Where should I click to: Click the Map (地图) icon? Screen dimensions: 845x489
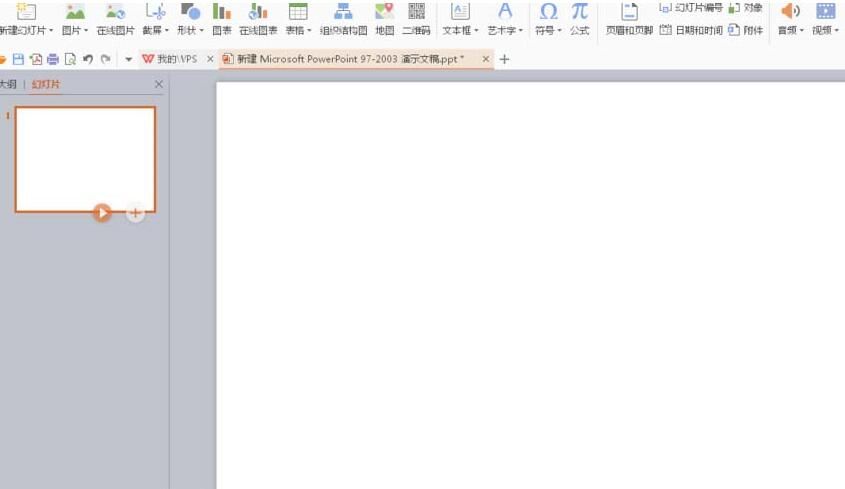pos(384,11)
